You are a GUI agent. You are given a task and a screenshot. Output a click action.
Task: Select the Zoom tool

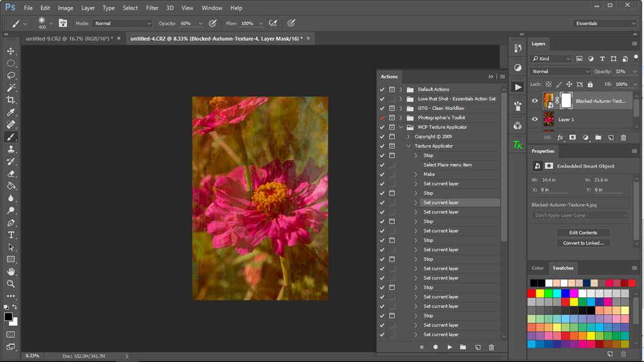11,283
